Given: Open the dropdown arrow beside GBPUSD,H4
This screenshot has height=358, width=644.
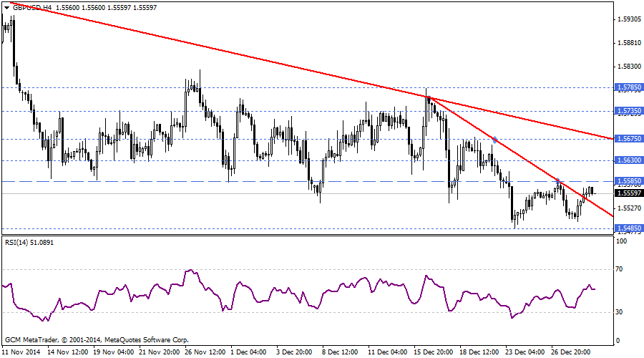Looking at the screenshot, I should click(x=6, y=7).
